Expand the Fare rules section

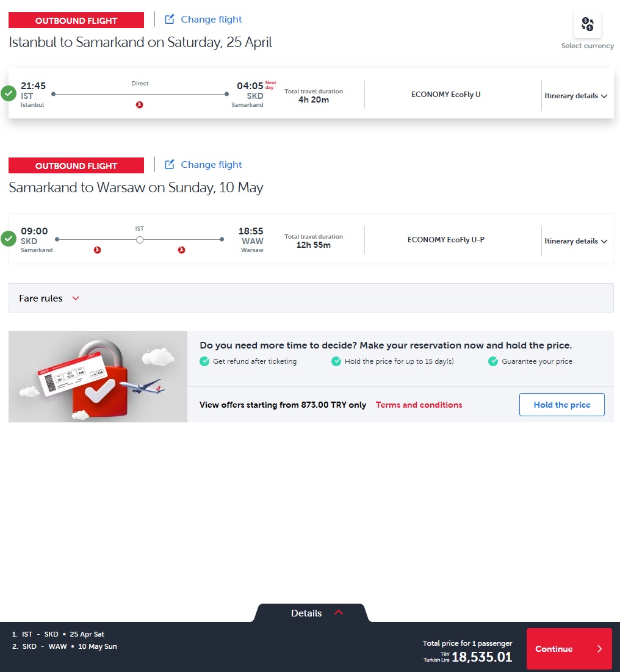(x=311, y=298)
